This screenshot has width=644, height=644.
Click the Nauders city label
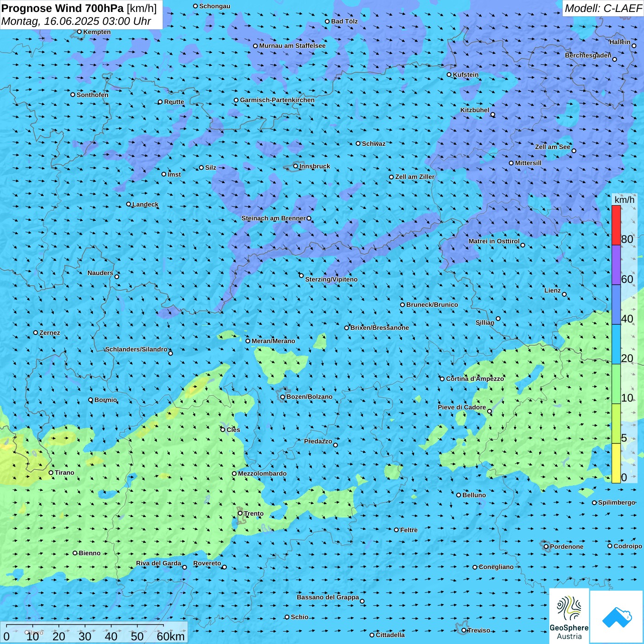click(x=100, y=273)
